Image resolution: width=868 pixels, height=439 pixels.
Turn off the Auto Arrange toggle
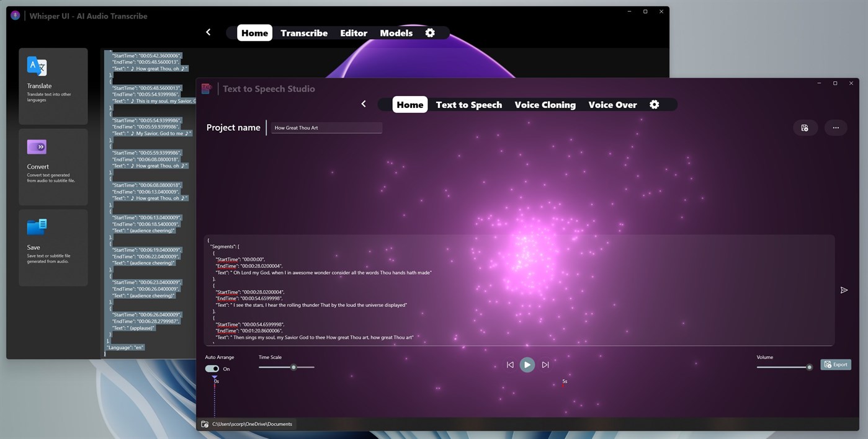(212, 368)
